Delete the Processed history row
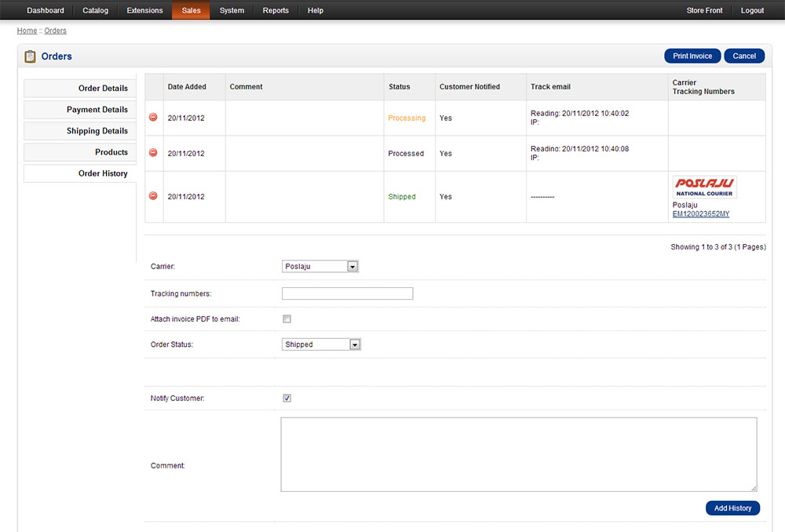The width and height of the screenshot is (785, 532). (153, 153)
